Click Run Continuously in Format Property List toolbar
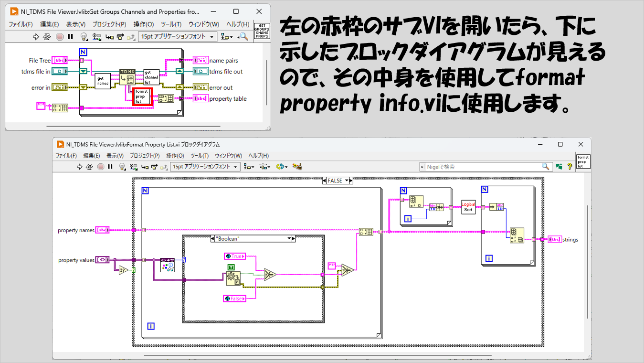This screenshot has height=363, width=644. tap(90, 167)
